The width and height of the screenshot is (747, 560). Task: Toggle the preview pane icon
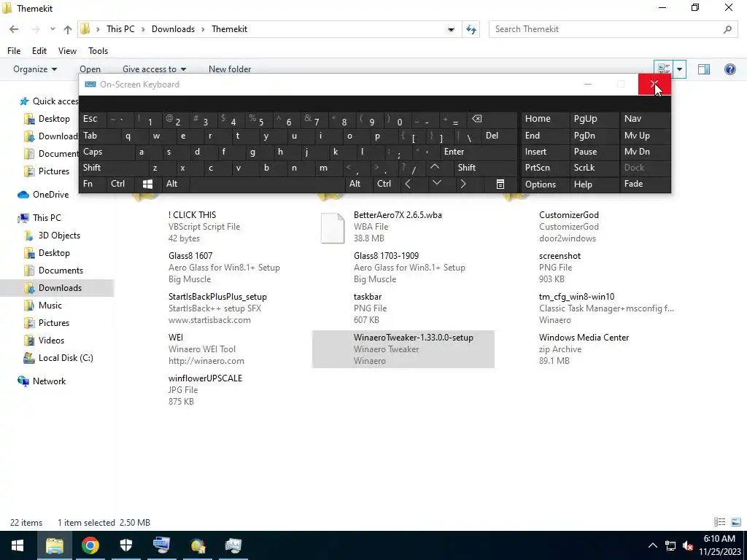pyautogui.click(x=704, y=69)
